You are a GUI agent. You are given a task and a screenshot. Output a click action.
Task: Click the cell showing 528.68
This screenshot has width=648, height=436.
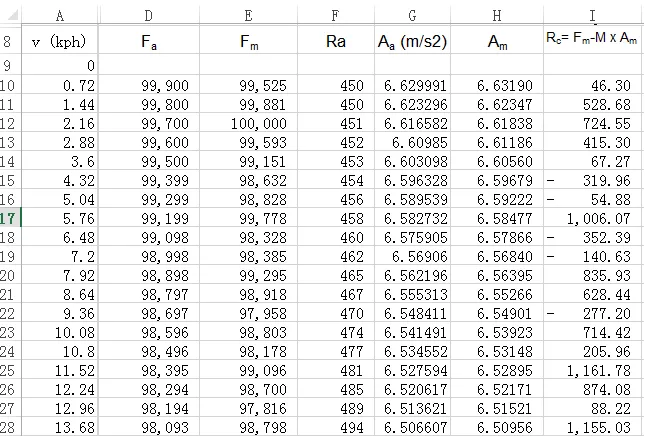point(593,104)
